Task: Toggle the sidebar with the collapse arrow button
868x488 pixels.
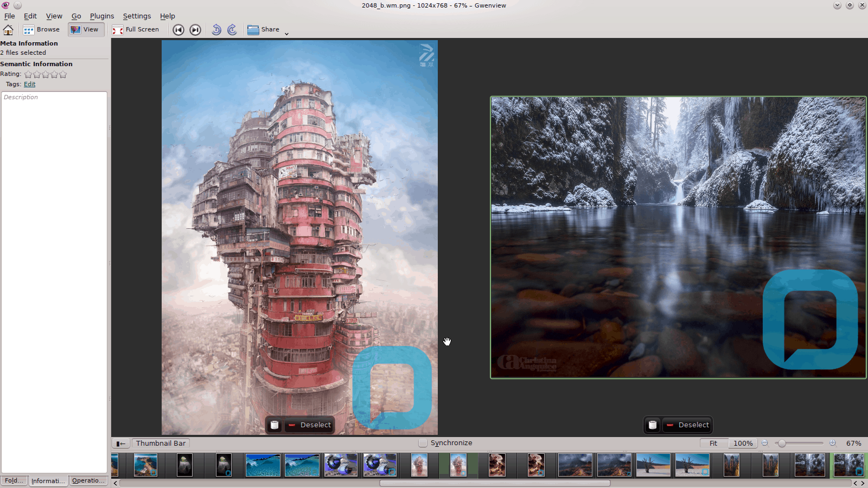Action: pyautogui.click(x=121, y=444)
